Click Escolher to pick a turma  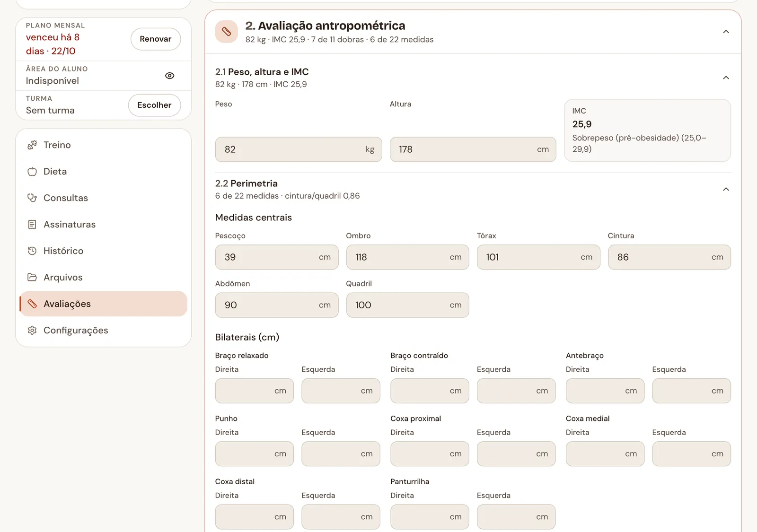point(154,105)
